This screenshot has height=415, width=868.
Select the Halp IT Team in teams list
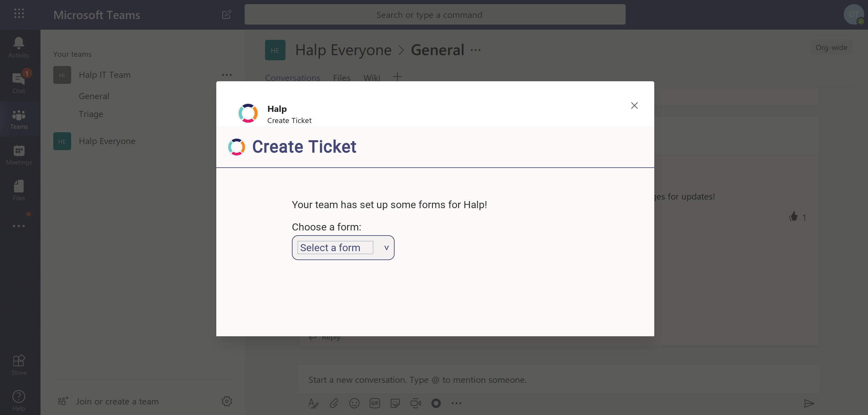[104, 75]
